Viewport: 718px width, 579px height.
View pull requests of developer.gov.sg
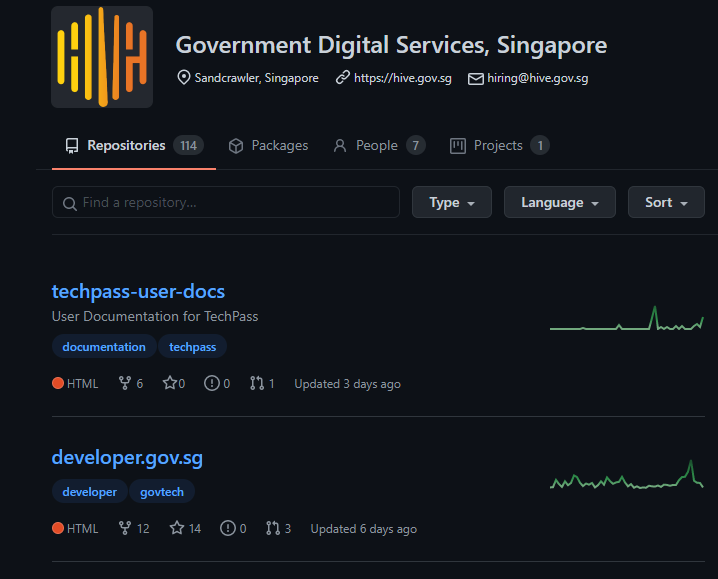tap(278, 529)
